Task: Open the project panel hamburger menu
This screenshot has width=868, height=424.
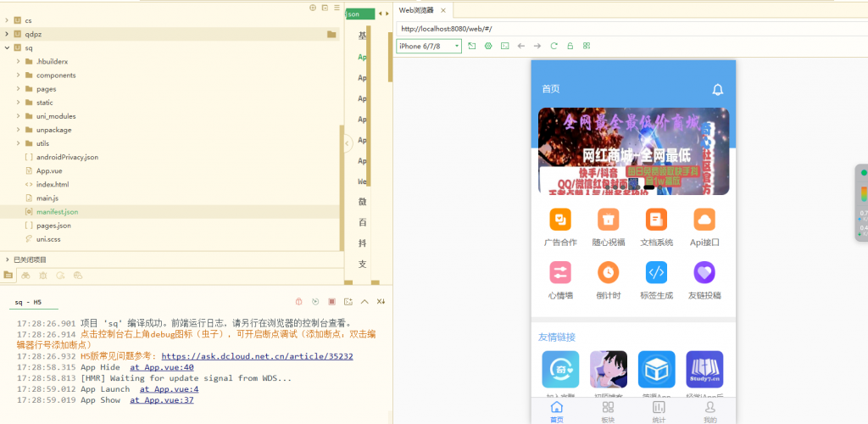Action: coord(337,8)
